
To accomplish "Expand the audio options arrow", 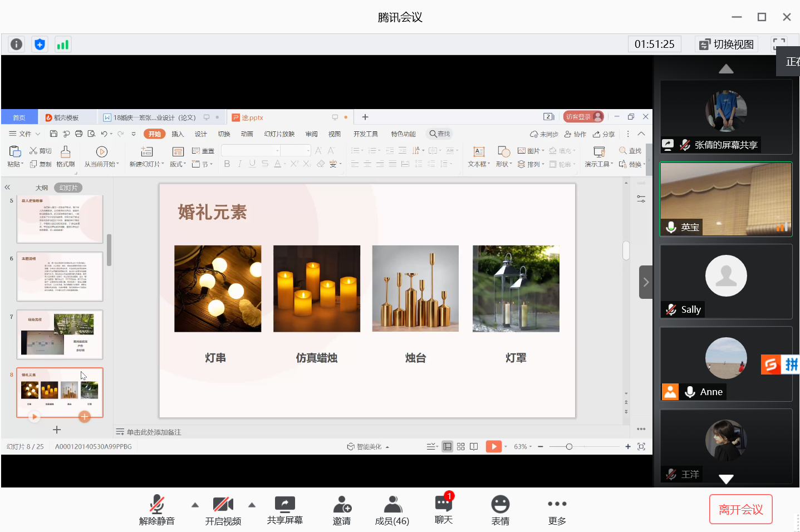I will pyautogui.click(x=195, y=505).
